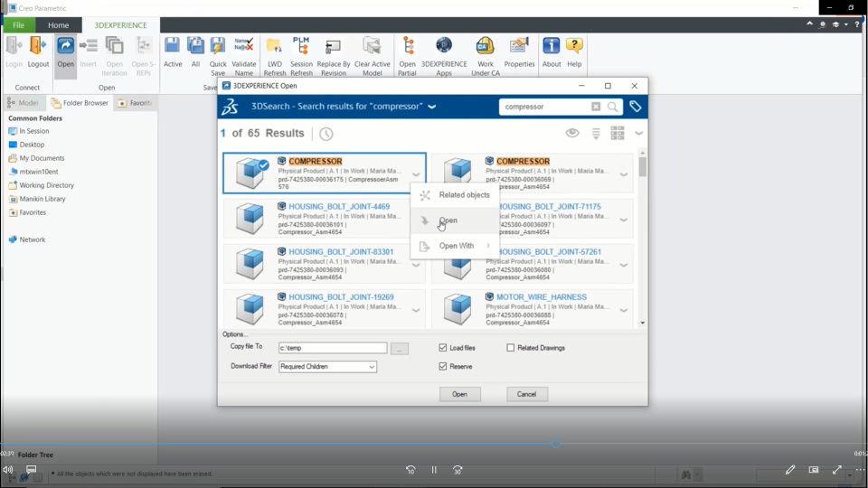Toggle the Related Drawings checkbox

point(510,347)
